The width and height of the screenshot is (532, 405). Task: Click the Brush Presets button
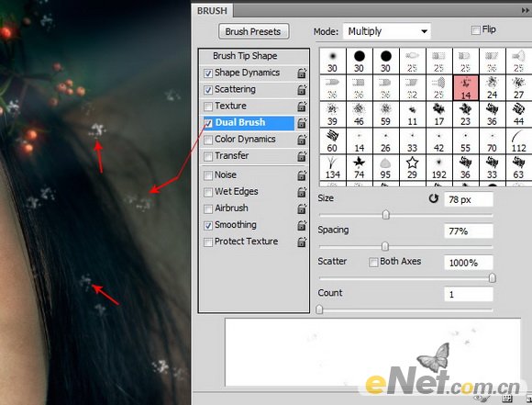click(253, 31)
